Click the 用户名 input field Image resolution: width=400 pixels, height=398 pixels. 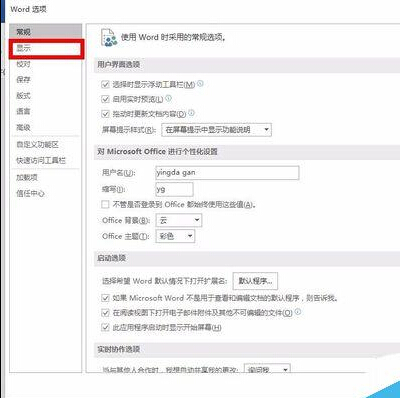pos(227,173)
